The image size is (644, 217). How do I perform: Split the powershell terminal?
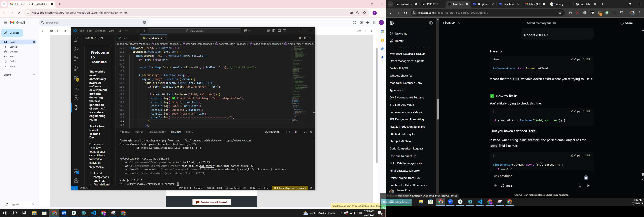[x=291, y=132]
